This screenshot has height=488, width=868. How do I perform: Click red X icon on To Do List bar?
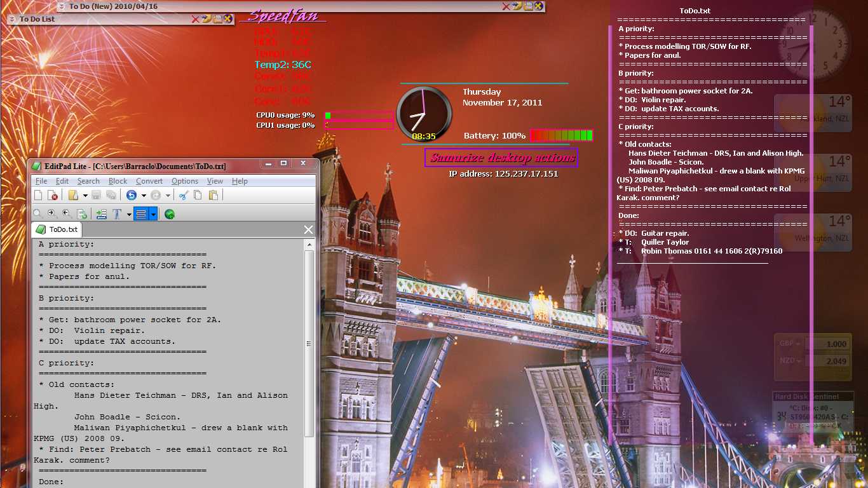pyautogui.click(x=196, y=19)
